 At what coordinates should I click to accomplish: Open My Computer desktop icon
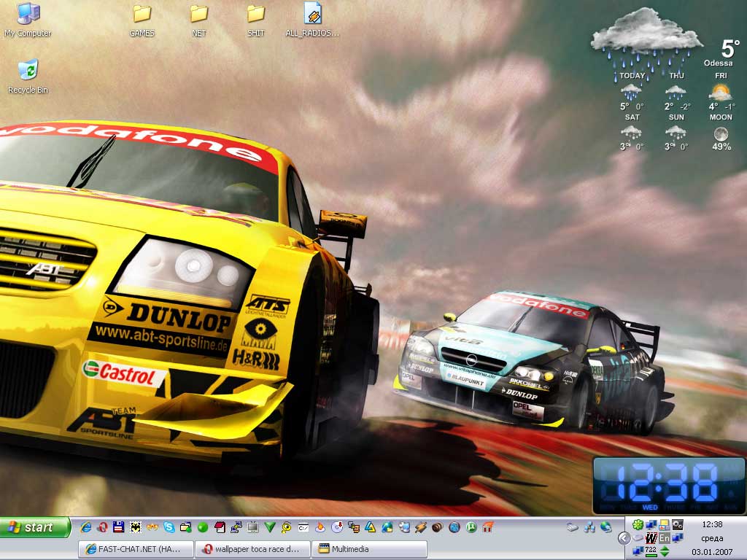pyautogui.click(x=28, y=20)
